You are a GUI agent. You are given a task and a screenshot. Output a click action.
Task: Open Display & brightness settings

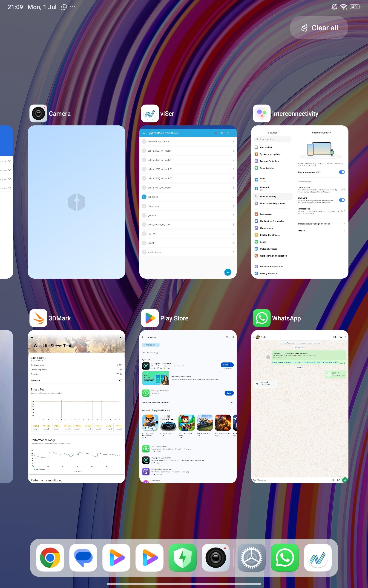[273, 235]
